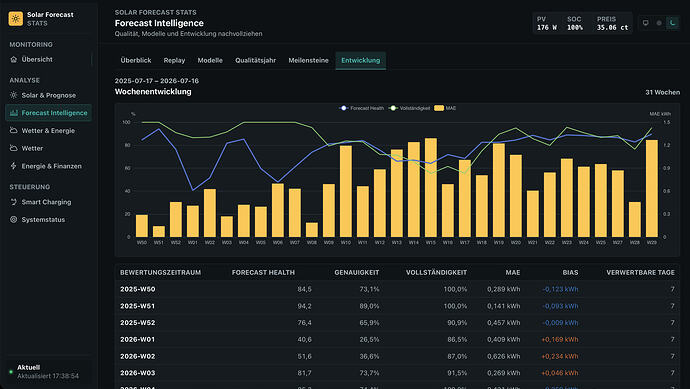Open Wetter & Energie via cloud icon
690x389 pixels.
click(x=14, y=130)
